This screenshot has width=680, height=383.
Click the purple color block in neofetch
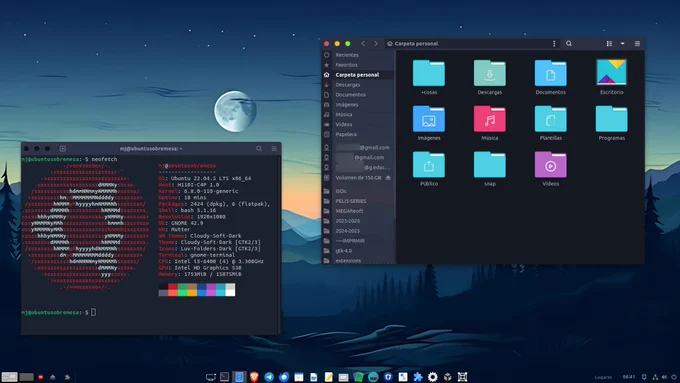tap(211, 290)
